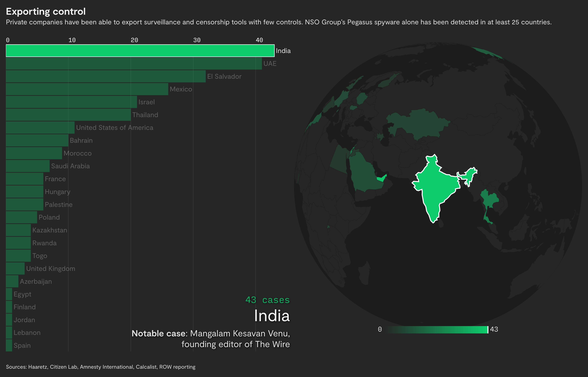Click the Israel bar label

147,102
